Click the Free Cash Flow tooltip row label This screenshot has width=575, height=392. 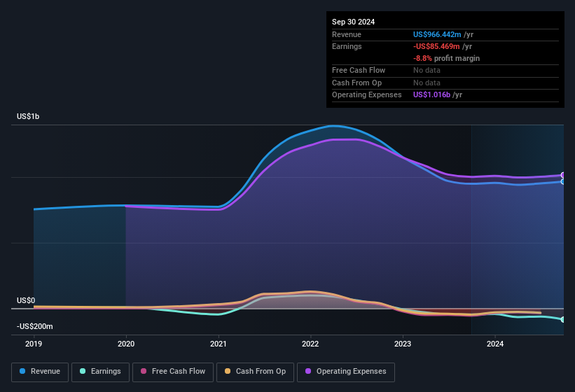pos(359,70)
